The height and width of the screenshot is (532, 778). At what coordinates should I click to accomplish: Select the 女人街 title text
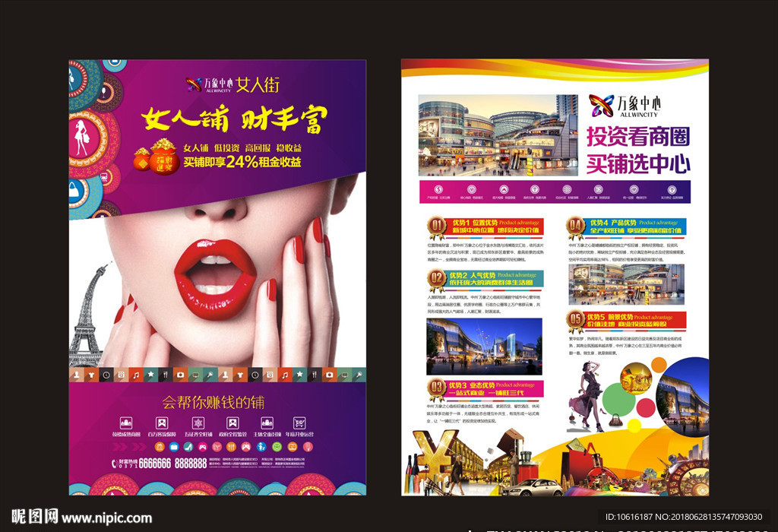click(x=258, y=85)
